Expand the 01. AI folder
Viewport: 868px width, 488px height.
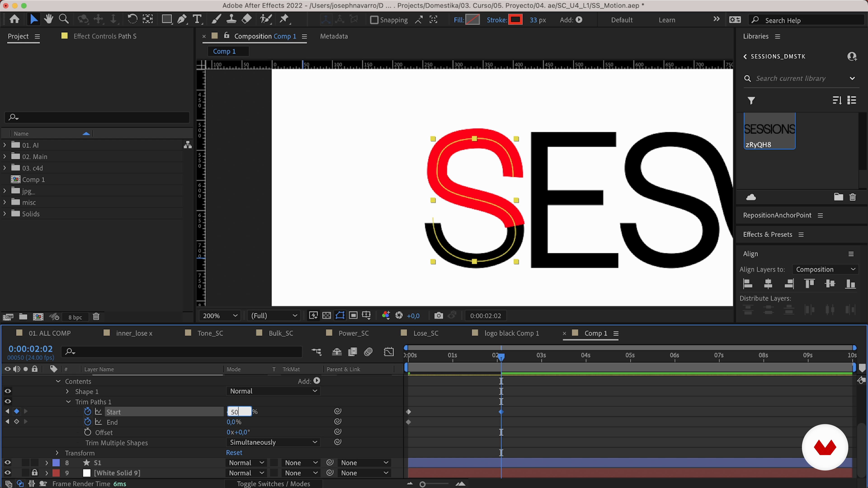pos(4,145)
